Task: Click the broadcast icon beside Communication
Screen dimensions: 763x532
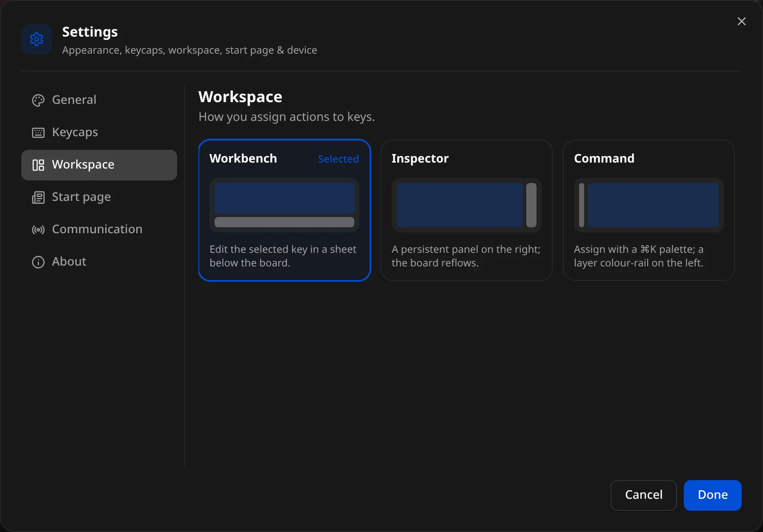Action: tap(38, 230)
